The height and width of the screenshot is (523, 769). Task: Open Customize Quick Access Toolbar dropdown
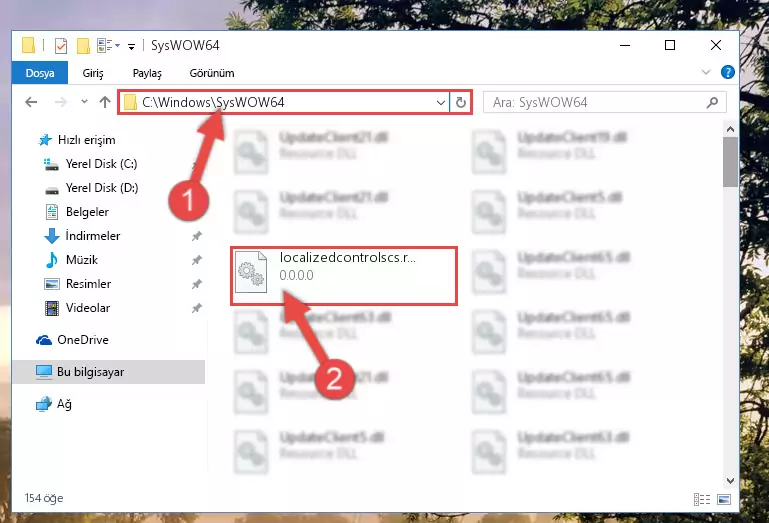131,47
